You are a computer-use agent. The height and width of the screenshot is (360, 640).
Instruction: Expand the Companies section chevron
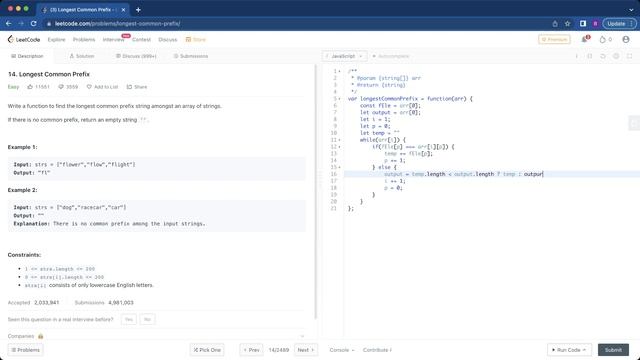point(302,336)
